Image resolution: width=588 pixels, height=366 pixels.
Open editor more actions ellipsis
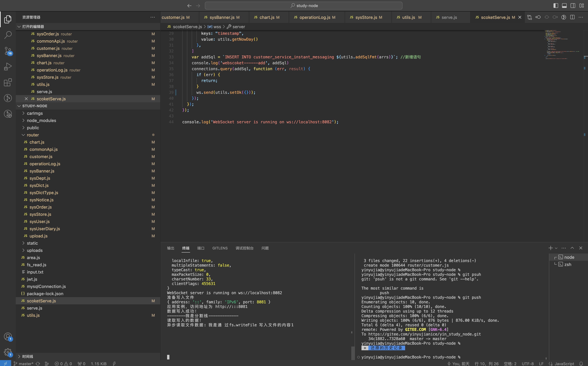(581, 17)
